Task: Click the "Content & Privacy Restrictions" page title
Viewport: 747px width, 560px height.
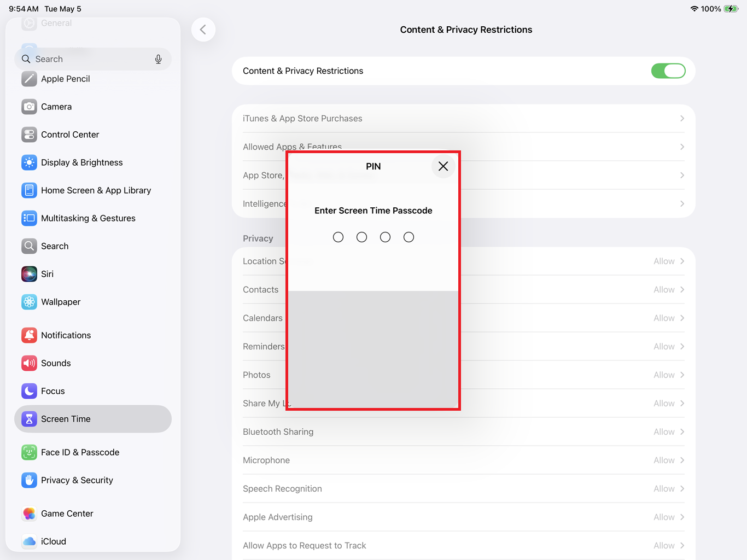Action: tap(466, 30)
